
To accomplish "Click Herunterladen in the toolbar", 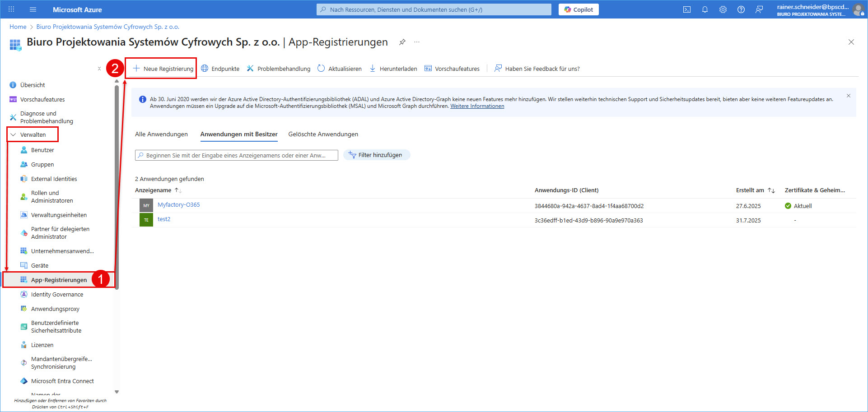I will tap(393, 69).
